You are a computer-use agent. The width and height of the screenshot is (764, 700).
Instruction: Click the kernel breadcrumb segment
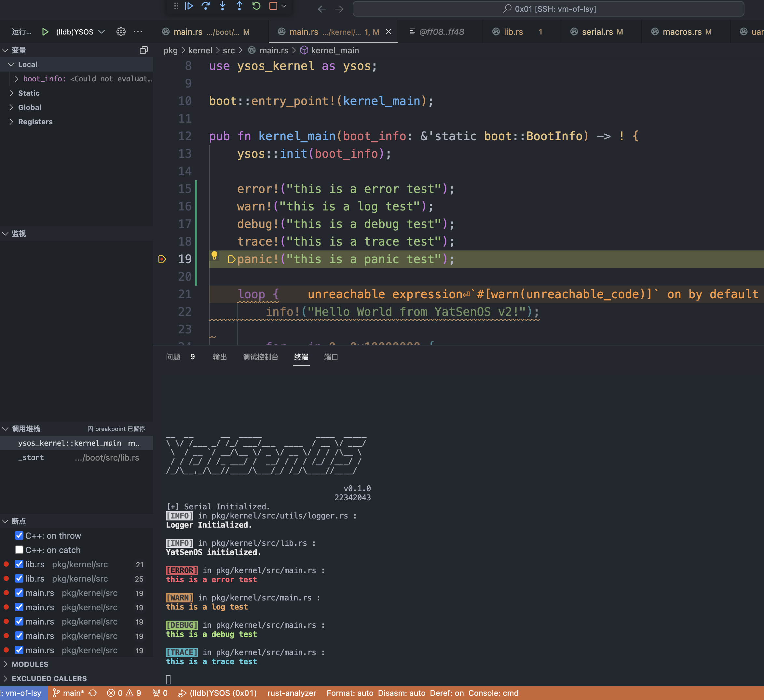point(200,50)
